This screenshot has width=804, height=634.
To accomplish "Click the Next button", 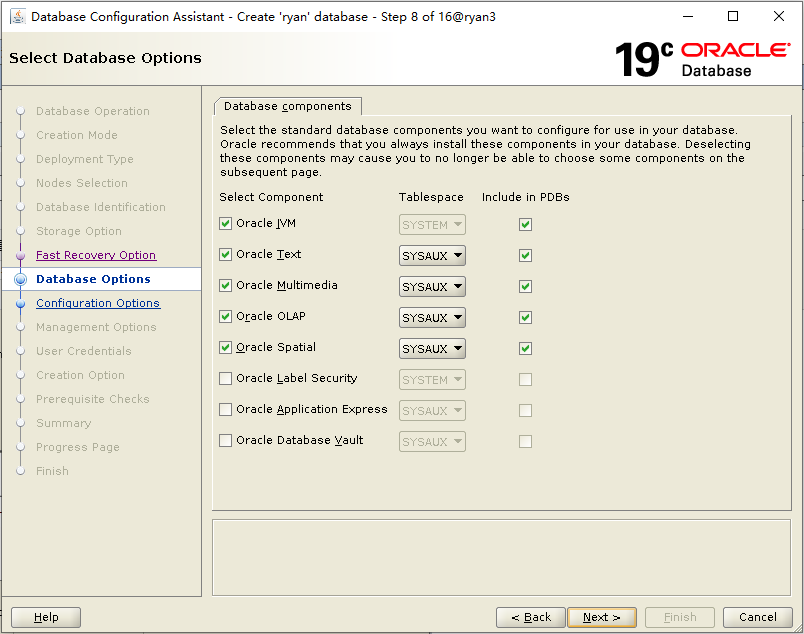I will pos(601,617).
